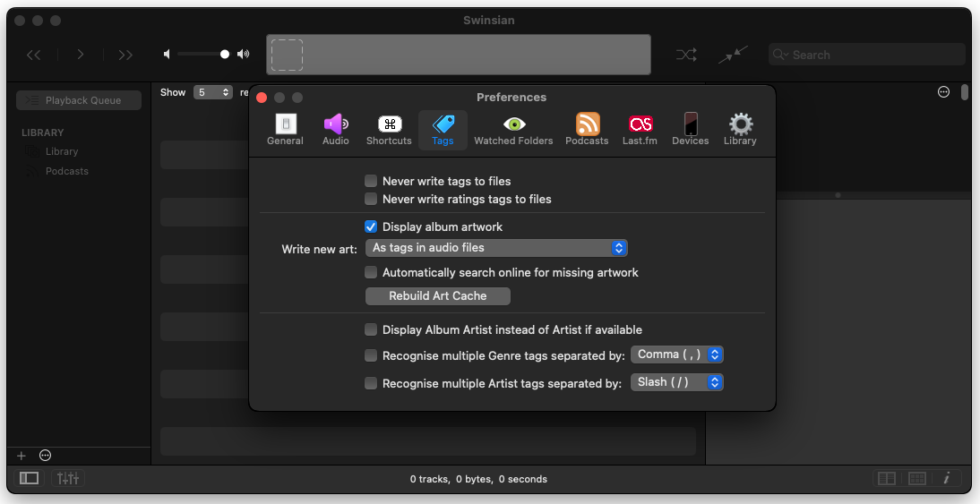The width and height of the screenshot is (980, 504).
Task: Open the top-right ellipsis options menu
Action: (944, 92)
